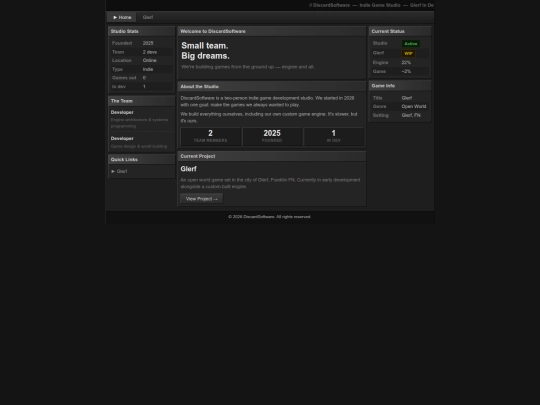Click the "Quick Links" panel header
This screenshot has height=405, width=540.
pos(142,159)
